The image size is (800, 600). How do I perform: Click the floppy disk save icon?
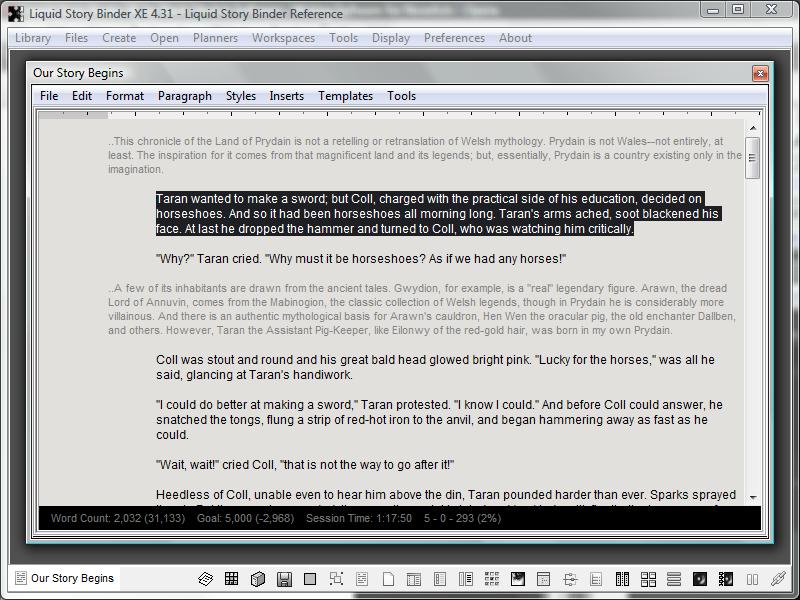coord(284,579)
